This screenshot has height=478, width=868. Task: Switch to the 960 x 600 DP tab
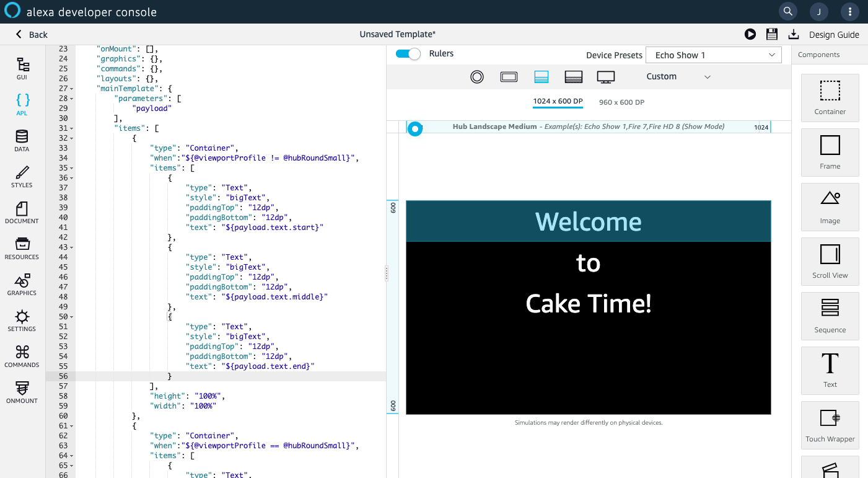click(621, 102)
